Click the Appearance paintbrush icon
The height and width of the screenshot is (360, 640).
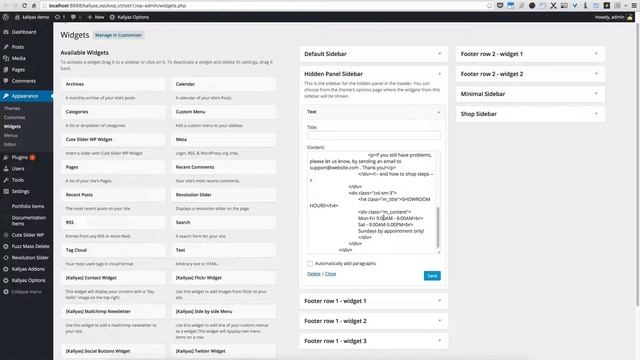point(6,96)
